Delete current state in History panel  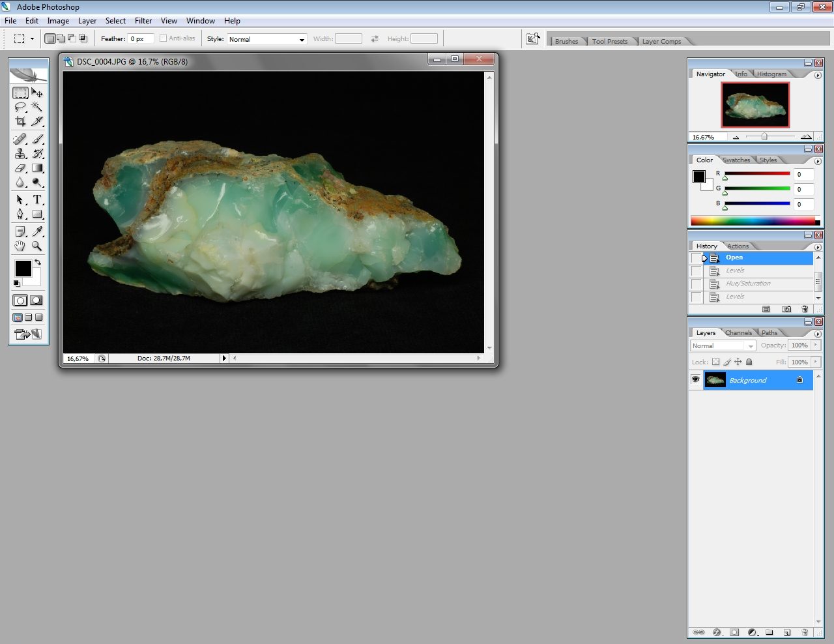[805, 309]
